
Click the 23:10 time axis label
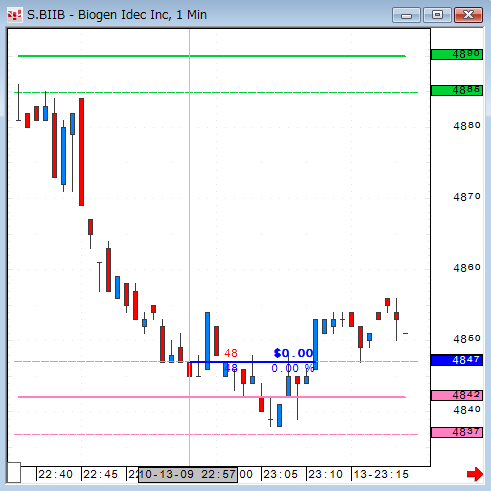tap(325, 474)
